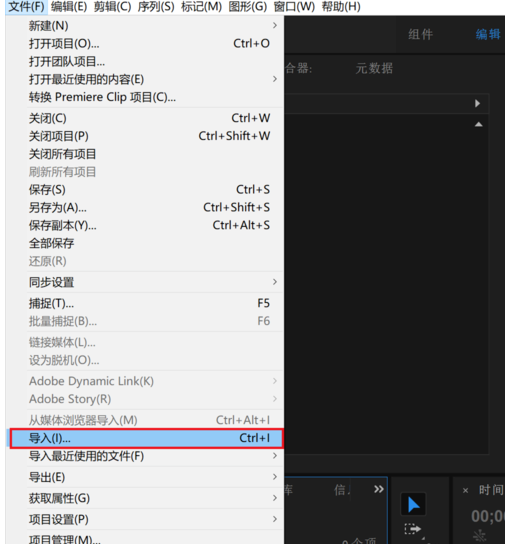This screenshot has height=544, width=505.
Task: Select the Selection arrow tool
Action: tap(413, 504)
